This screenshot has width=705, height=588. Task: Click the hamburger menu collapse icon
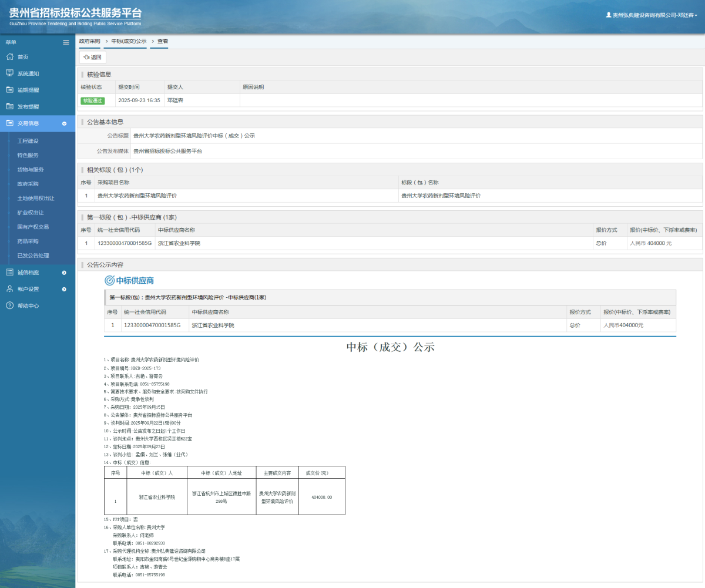tap(66, 42)
